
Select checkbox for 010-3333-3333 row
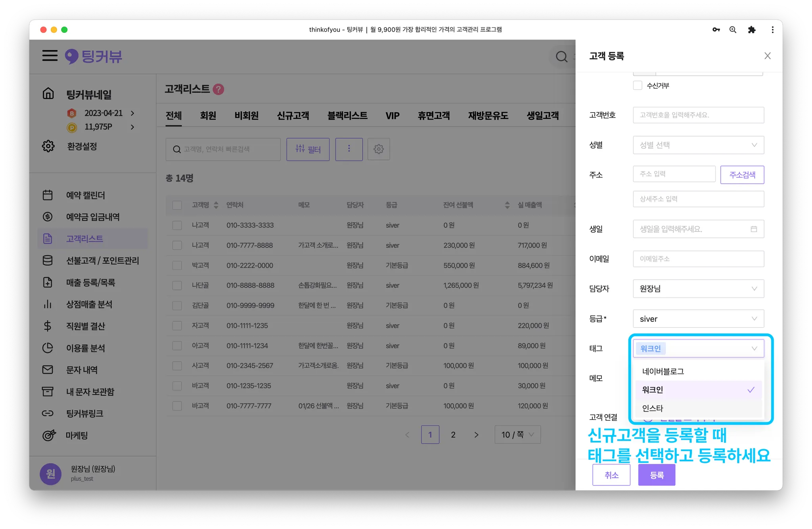(x=177, y=225)
